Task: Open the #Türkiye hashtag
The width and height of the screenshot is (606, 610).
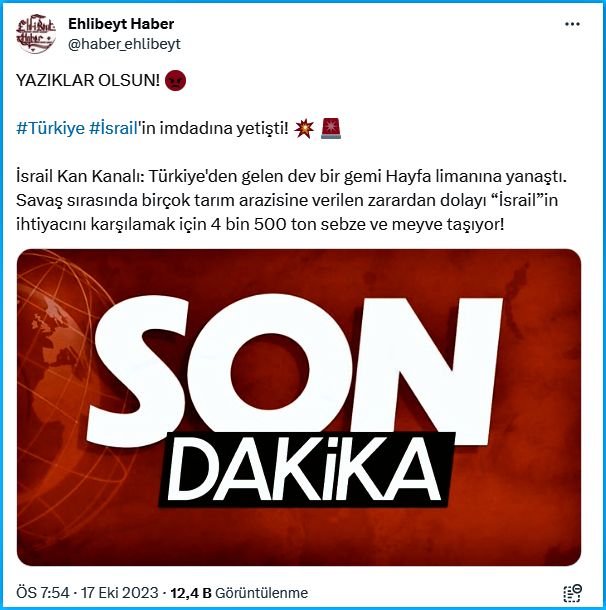Action: (x=50, y=128)
